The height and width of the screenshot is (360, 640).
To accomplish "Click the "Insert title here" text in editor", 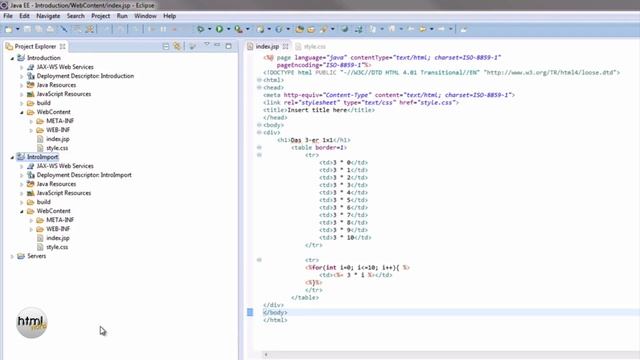I will [x=317, y=110].
